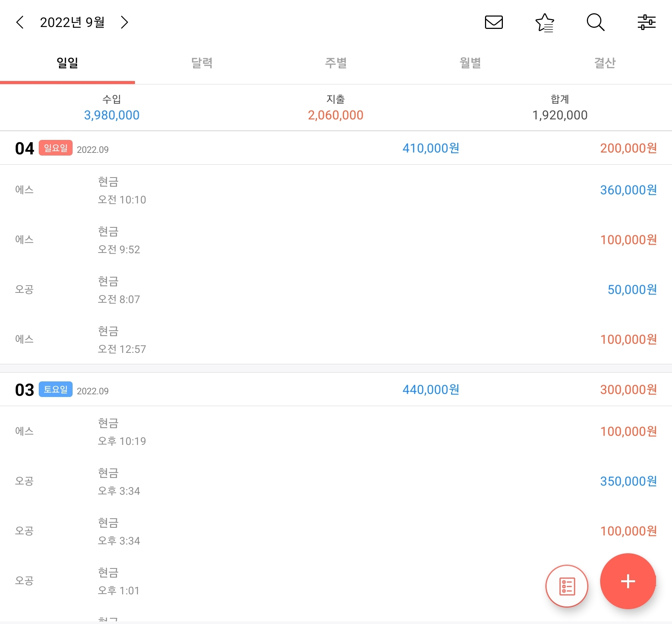Open the 2022년 9월 month picker
This screenshot has width=672, height=624.
[72, 22]
